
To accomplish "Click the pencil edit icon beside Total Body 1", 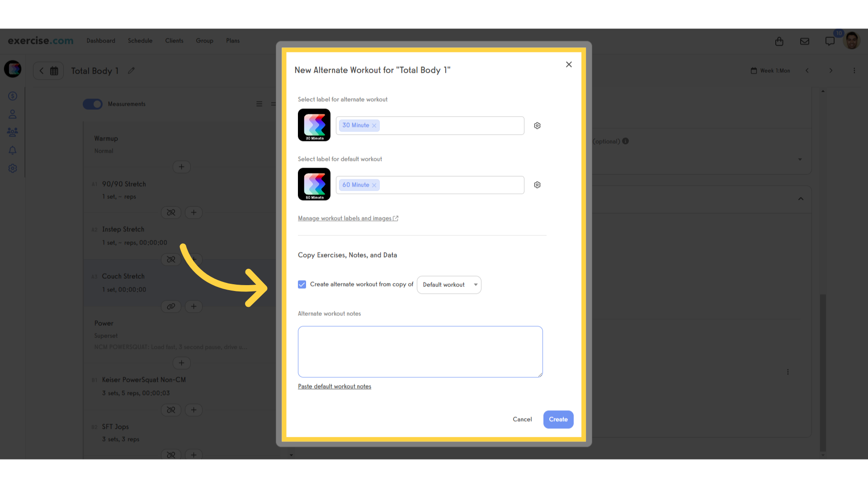I will coord(131,70).
